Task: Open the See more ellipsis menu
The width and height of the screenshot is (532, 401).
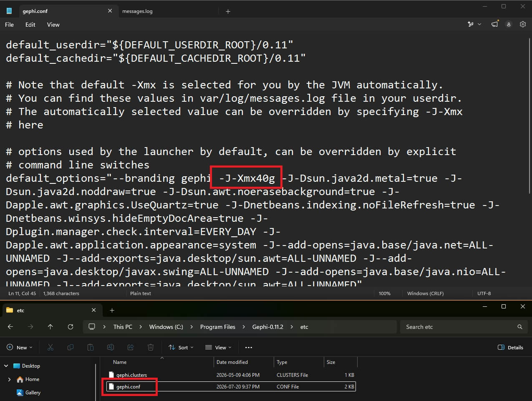Action: [x=249, y=347]
